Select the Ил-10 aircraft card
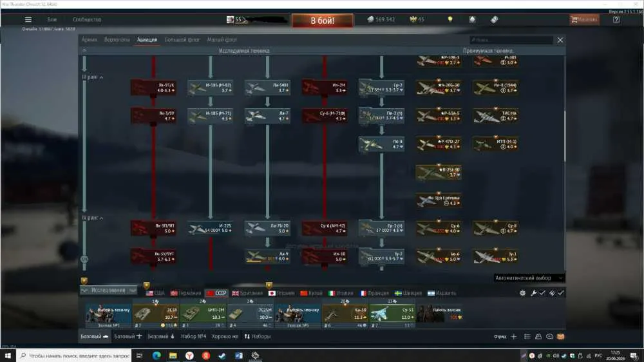 click(325, 256)
